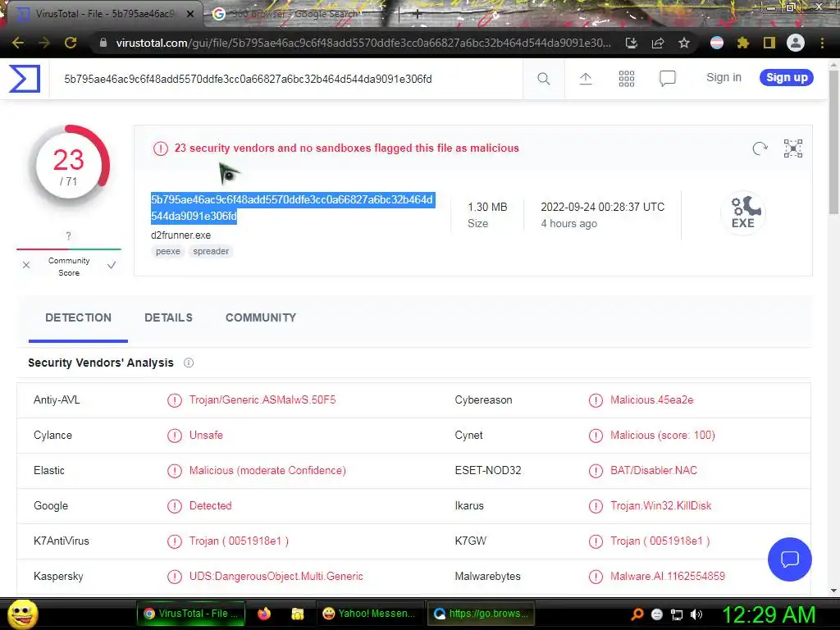Open the Yahoo! Messenger taskbar button
Image resolution: width=840 pixels, height=630 pixels.
click(369, 614)
